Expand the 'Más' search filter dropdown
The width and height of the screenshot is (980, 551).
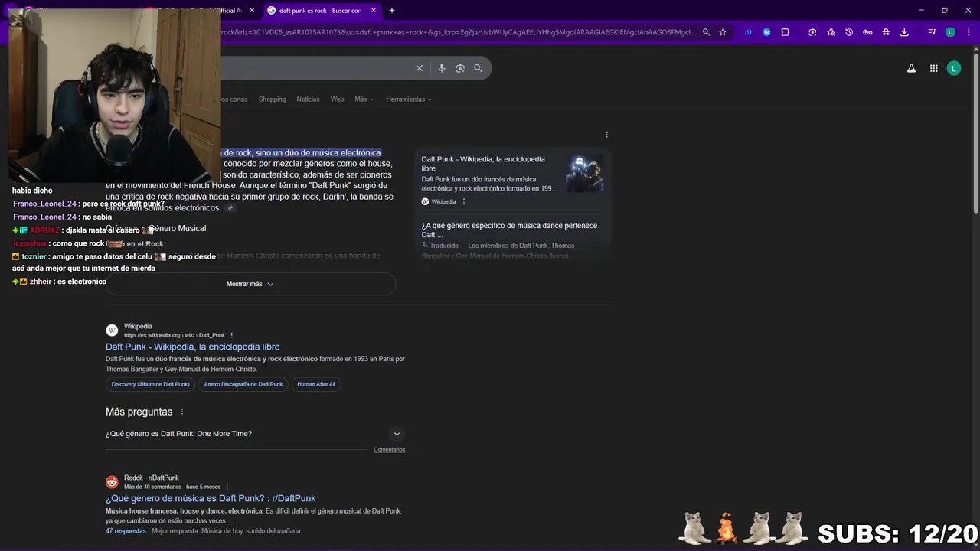pos(364,99)
